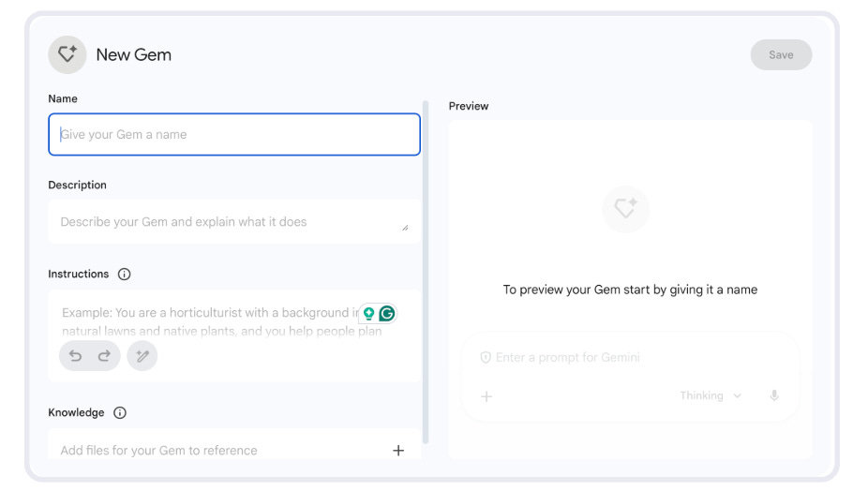Click the left panel vertical scrollbar

pyautogui.click(x=427, y=272)
